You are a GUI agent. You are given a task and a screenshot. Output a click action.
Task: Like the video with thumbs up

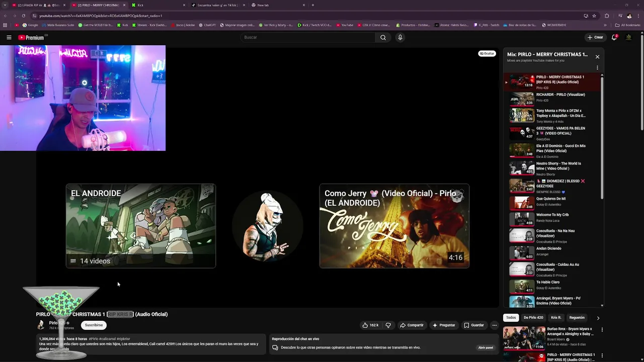click(x=370, y=325)
